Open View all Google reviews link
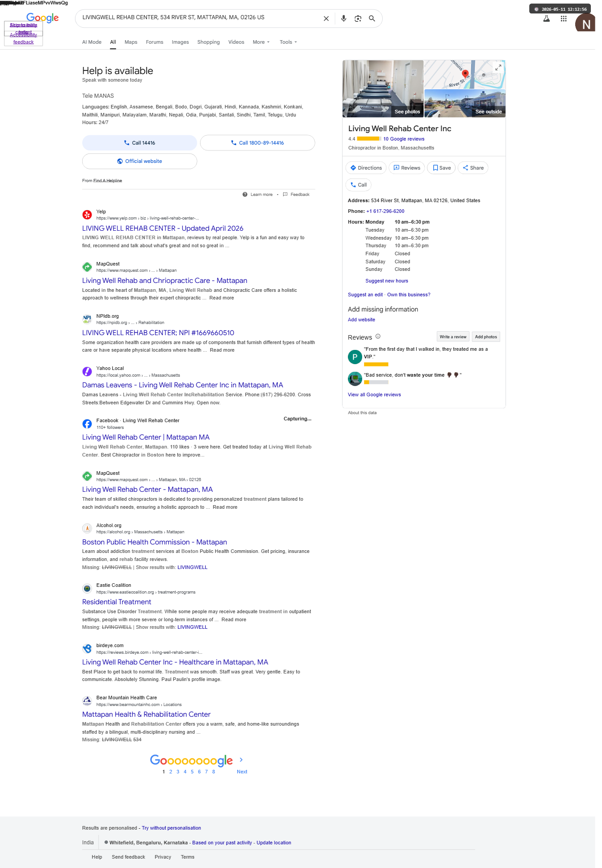This screenshot has height=868, width=602. tap(374, 395)
